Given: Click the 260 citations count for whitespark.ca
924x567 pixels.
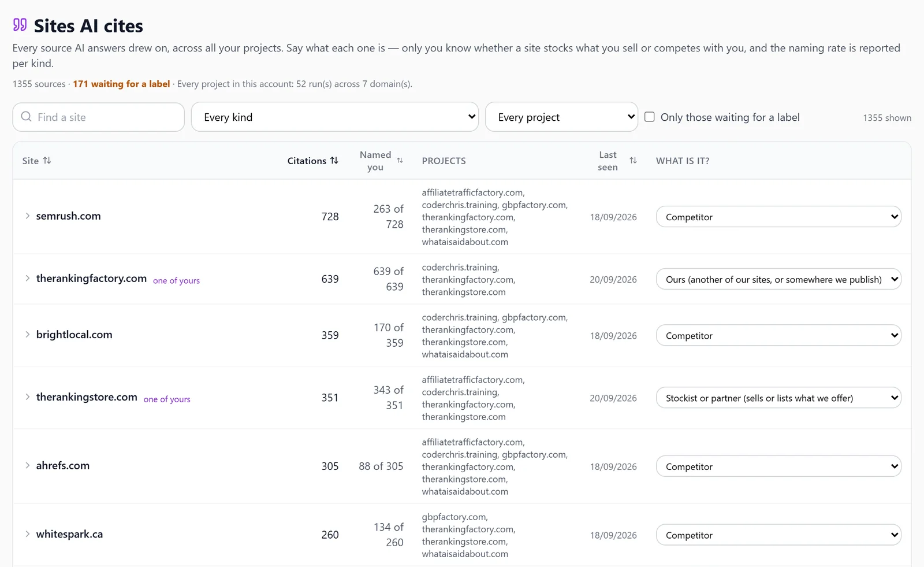Looking at the screenshot, I should click(x=330, y=535).
